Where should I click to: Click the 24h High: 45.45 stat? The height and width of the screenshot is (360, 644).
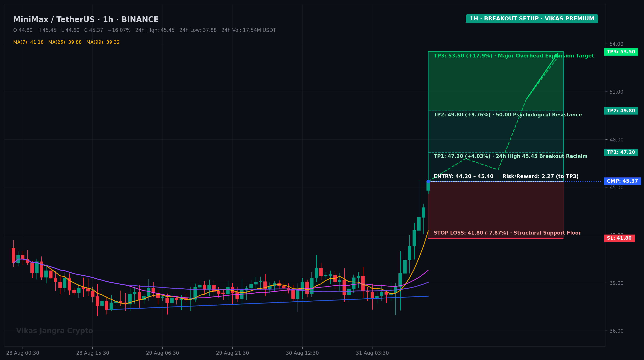tap(155, 30)
